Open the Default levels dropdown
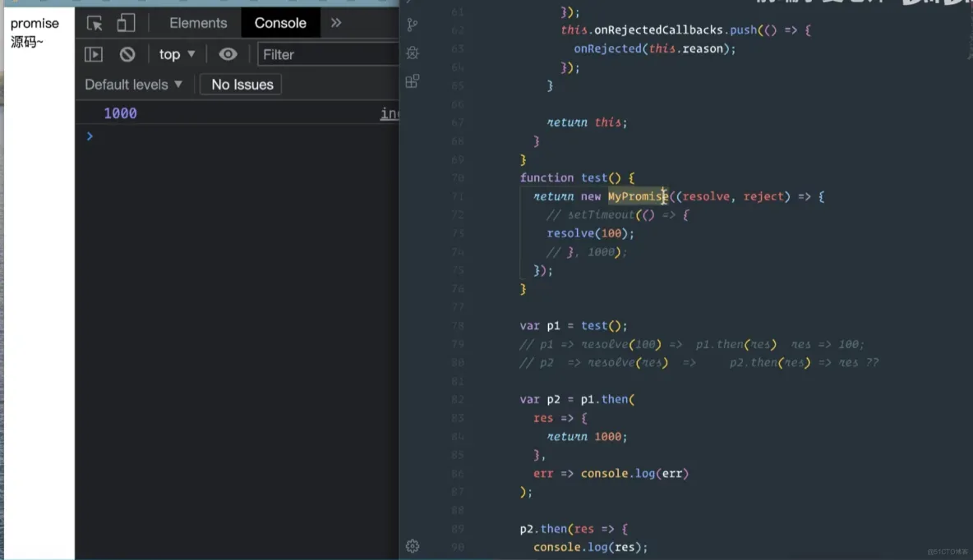This screenshot has height=560, width=973. 133,85
